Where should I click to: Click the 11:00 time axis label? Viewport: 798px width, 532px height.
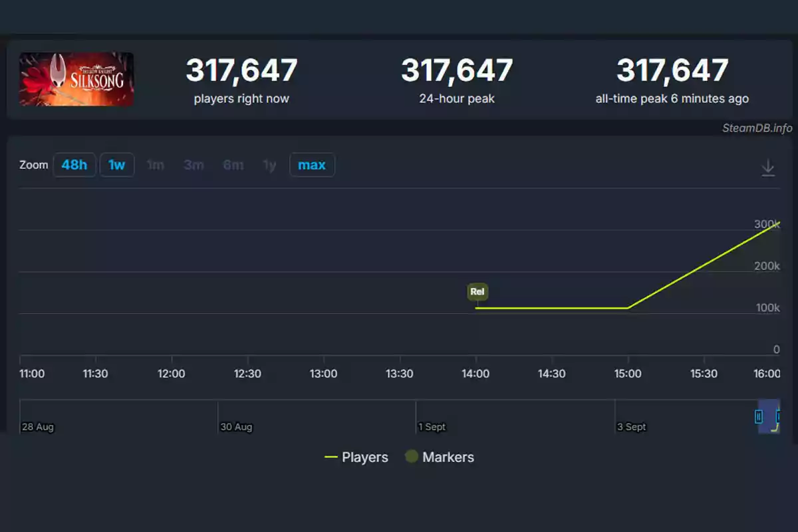[32, 374]
